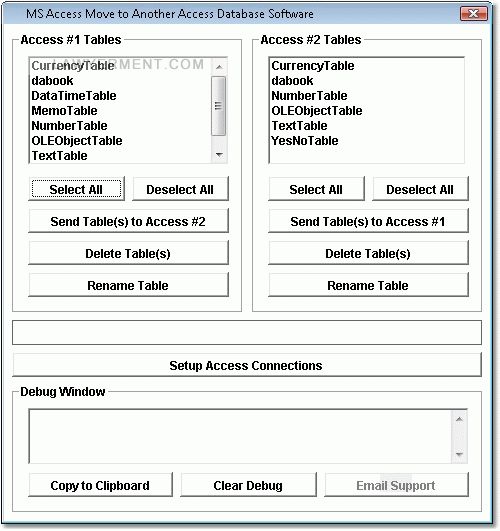Click down arrow of Access #1 list scrollbar
The height and width of the screenshot is (531, 500).
pos(219,155)
